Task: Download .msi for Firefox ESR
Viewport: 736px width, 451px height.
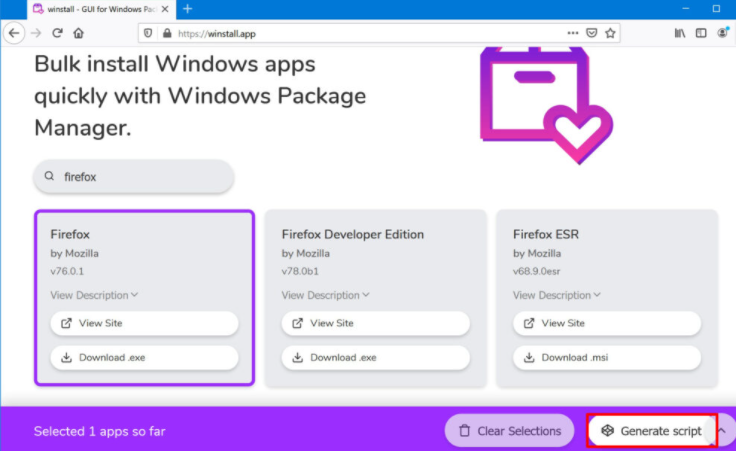Action: [x=607, y=358]
